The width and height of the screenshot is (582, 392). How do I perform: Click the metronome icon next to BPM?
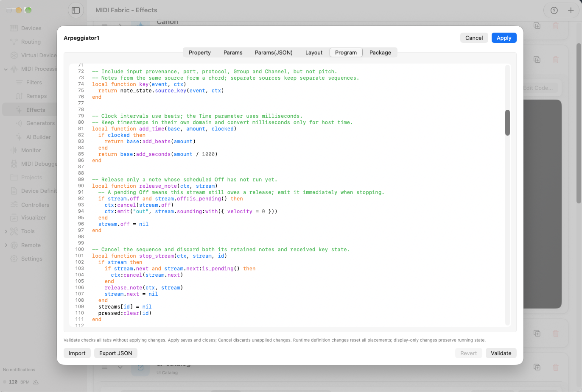(36, 382)
